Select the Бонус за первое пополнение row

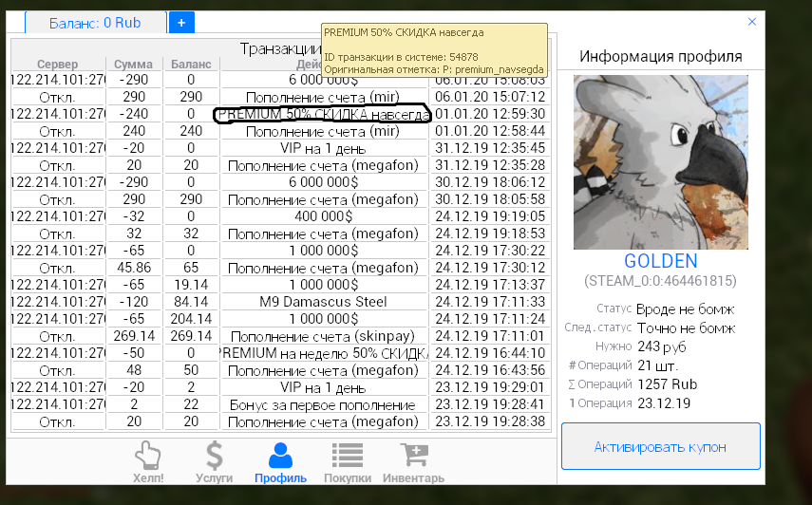tap(323, 404)
